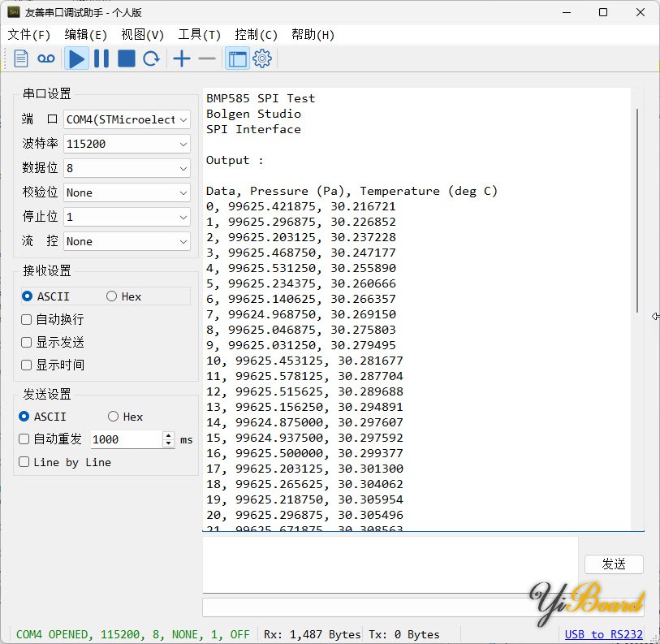Click the new document icon in toolbar
Screen dimensions: 660x644
tap(21, 58)
